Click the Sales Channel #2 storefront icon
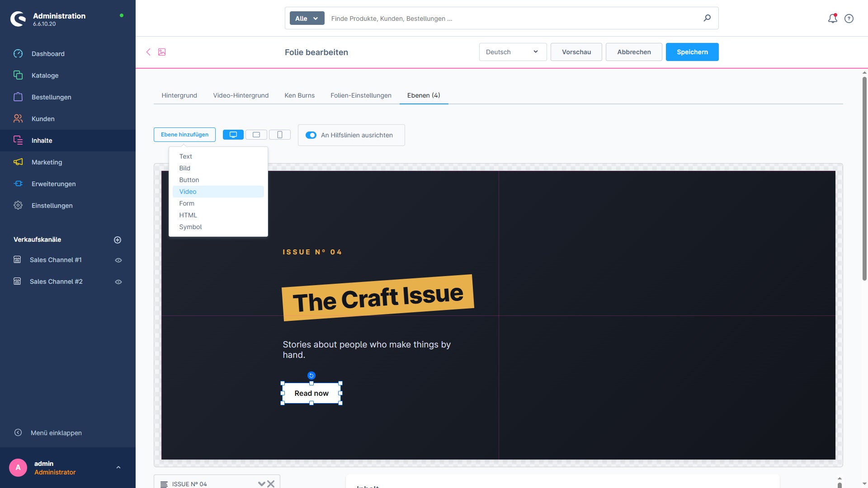Viewport: 868px width, 488px height. tap(17, 282)
